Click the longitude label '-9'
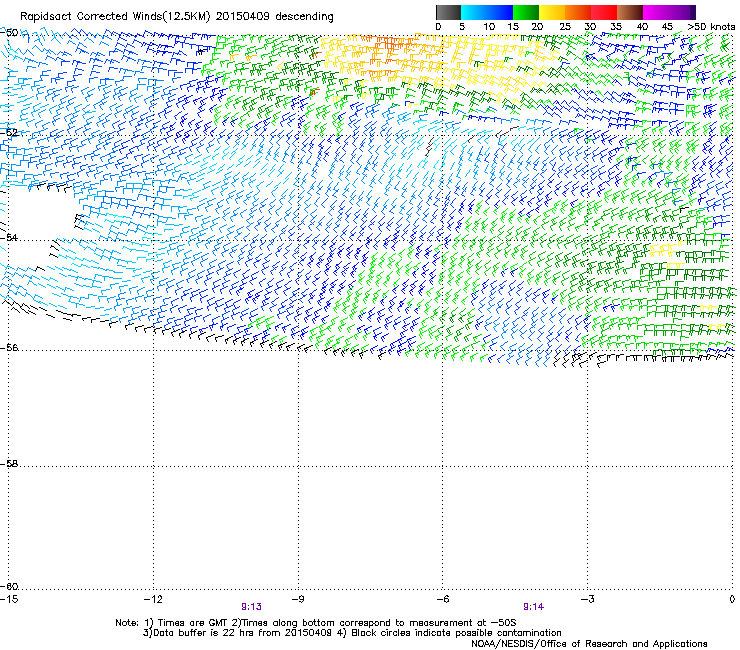This screenshot has height=650, width=740. tap(297, 599)
